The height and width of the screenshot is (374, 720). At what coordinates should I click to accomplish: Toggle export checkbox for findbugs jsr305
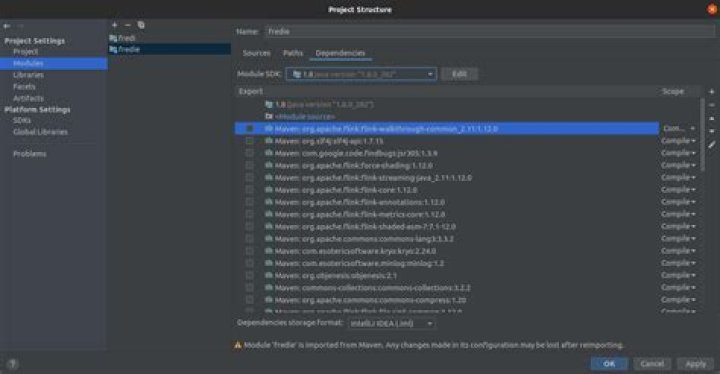[x=249, y=153]
